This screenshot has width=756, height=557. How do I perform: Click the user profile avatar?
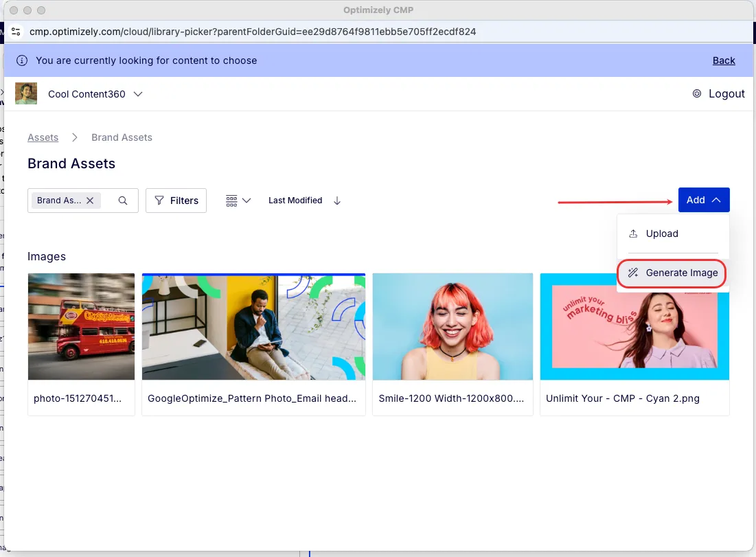26,93
